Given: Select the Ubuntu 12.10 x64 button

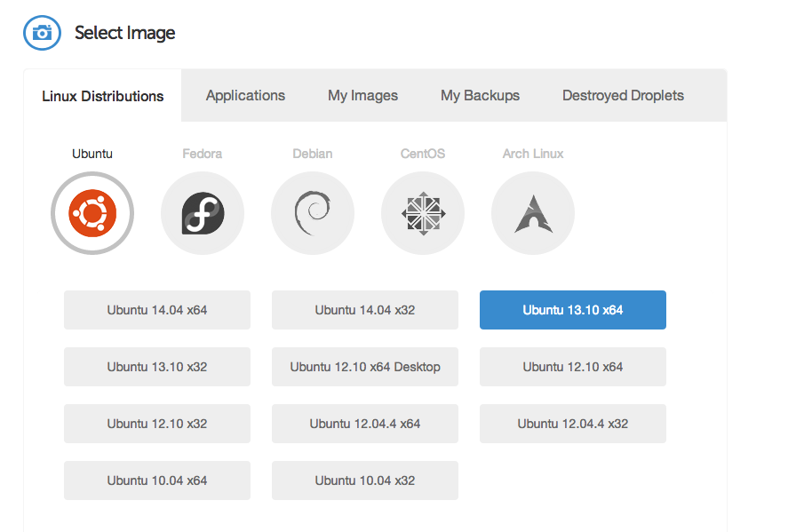Looking at the screenshot, I should click(573, 367).
